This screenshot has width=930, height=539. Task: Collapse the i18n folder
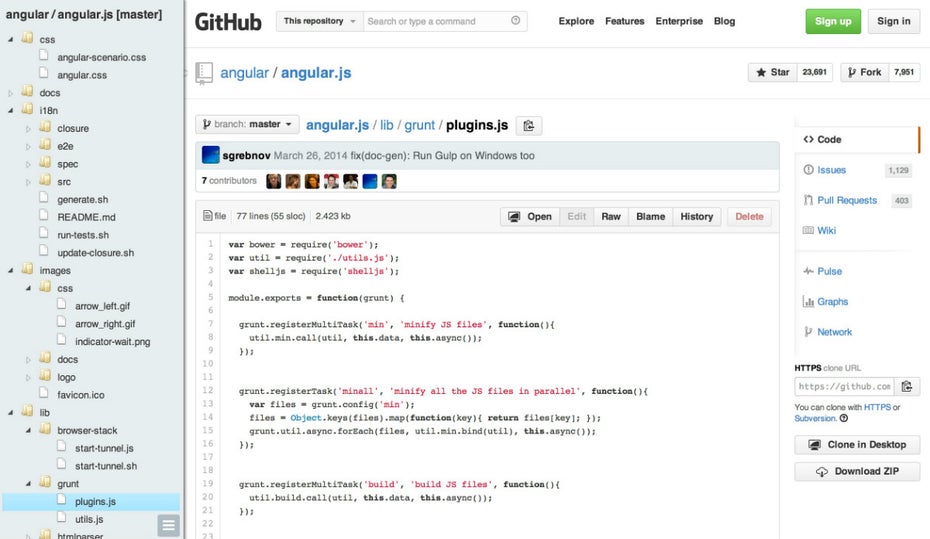[10, 110]
